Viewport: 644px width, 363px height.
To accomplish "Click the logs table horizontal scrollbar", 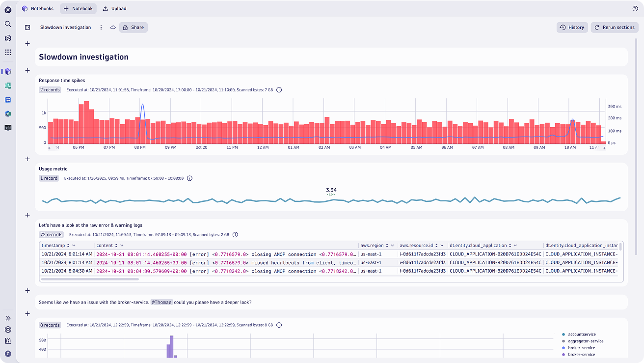I will (x=90, y=279).
